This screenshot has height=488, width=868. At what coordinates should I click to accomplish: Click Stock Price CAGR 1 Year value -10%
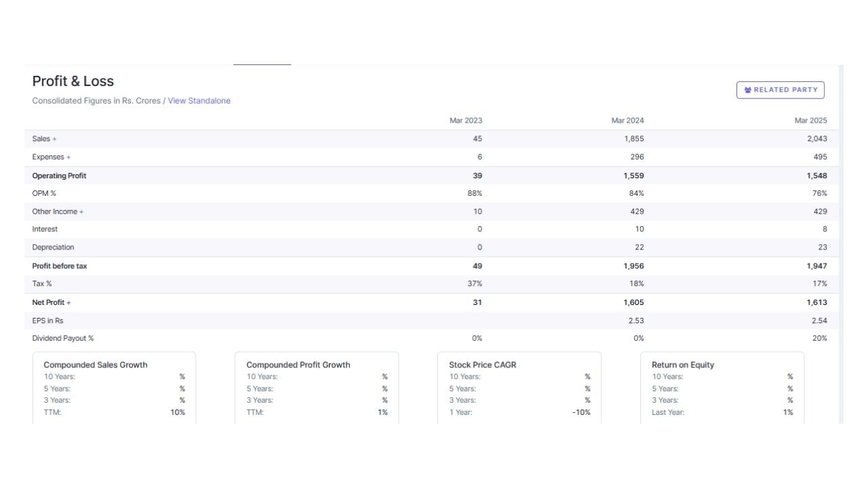pos(581,412)
